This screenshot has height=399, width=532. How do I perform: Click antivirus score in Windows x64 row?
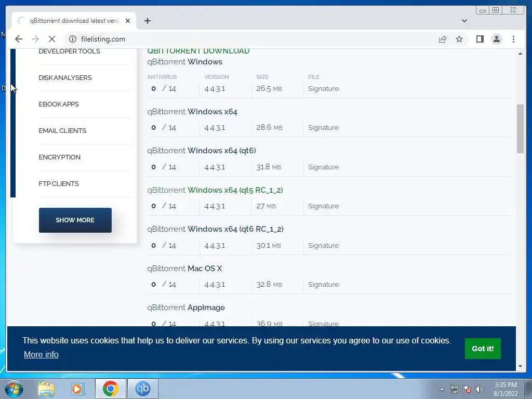(164, 128)
